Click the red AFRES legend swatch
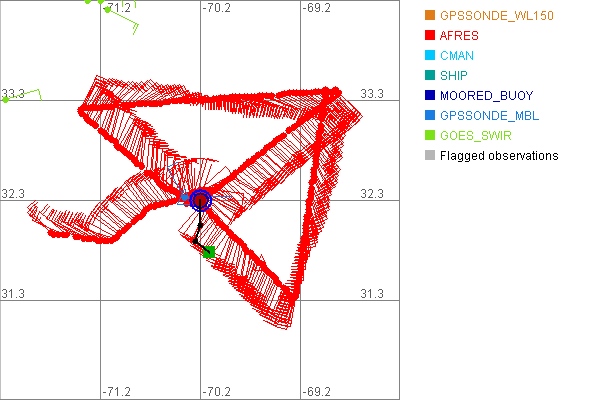The width and height of the screenshot is (600, 400). 430,36
